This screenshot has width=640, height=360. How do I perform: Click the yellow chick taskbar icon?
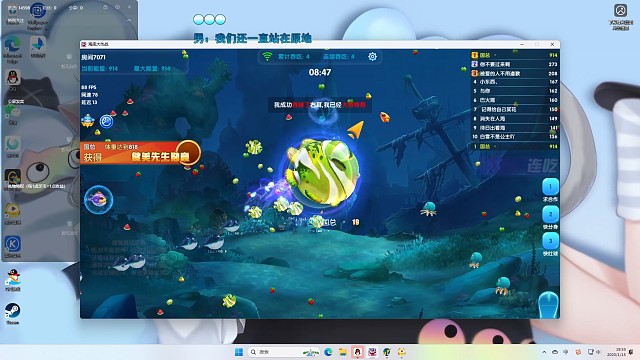(402, 352)
